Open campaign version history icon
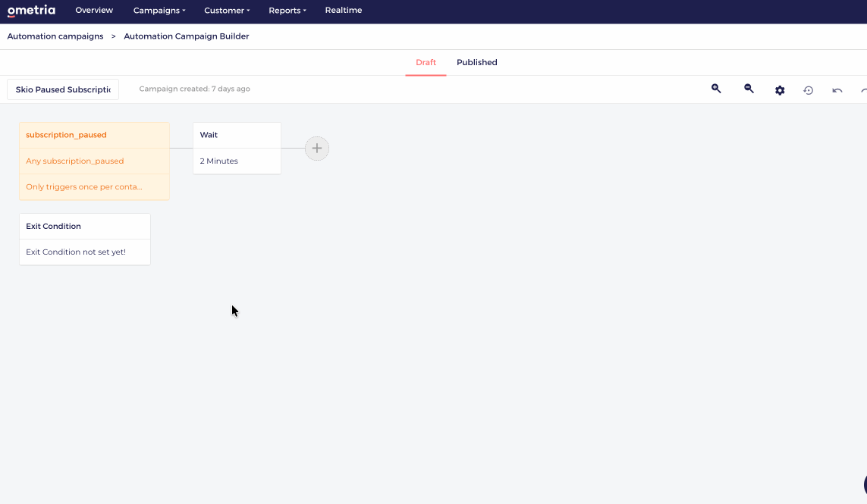Image resolution: width=867 pixels, height=504 pixels. (x=809, y=90)
